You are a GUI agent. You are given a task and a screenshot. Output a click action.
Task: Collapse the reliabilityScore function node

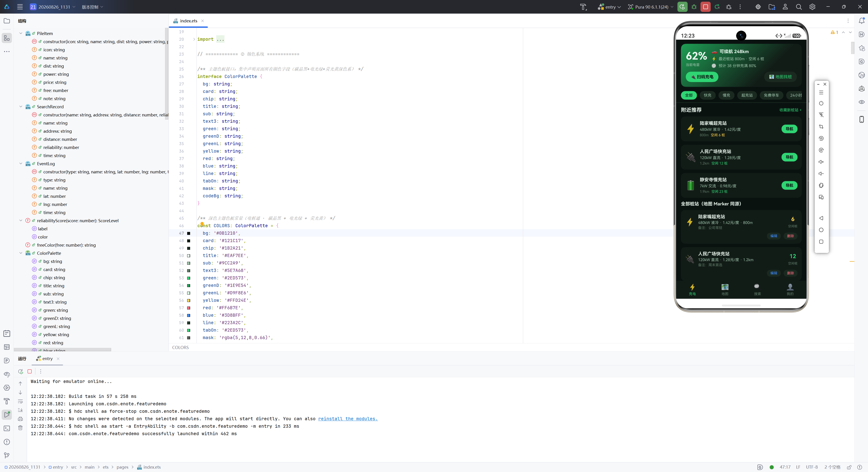click(x=21, y=220)
